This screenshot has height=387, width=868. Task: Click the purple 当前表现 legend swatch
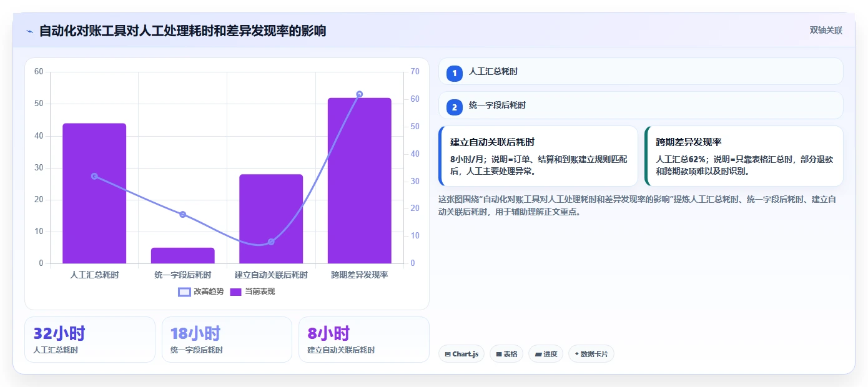(x=235, y=291)
